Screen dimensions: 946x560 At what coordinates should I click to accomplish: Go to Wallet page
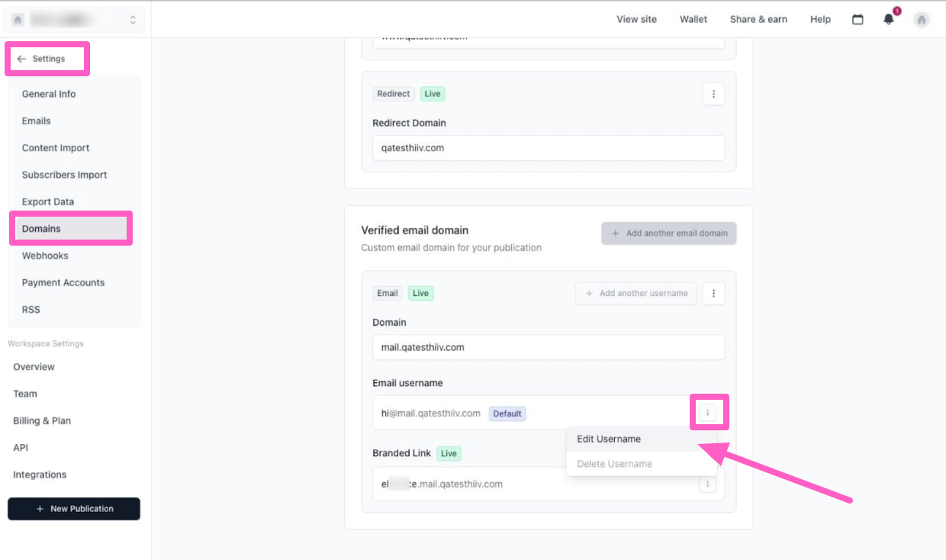[x=693, y=19]
